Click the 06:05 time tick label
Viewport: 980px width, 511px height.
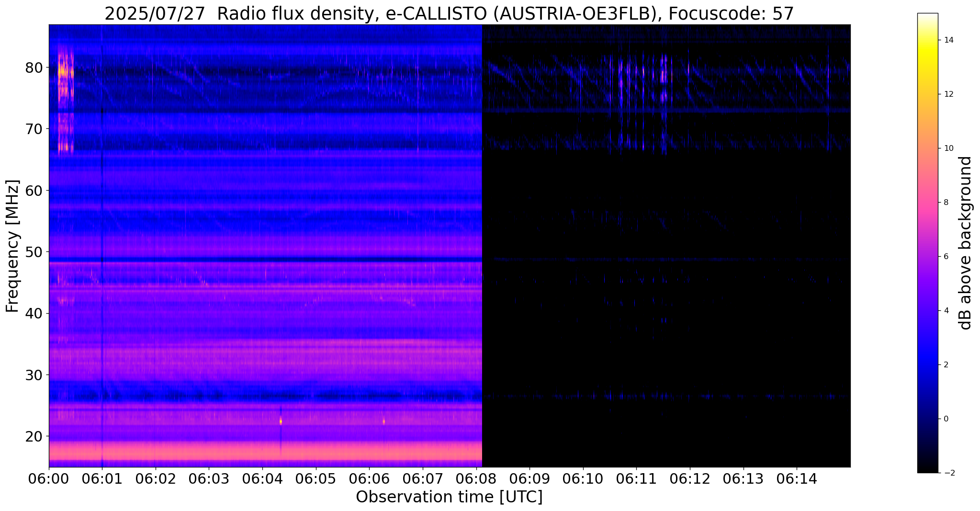(316, 478)
